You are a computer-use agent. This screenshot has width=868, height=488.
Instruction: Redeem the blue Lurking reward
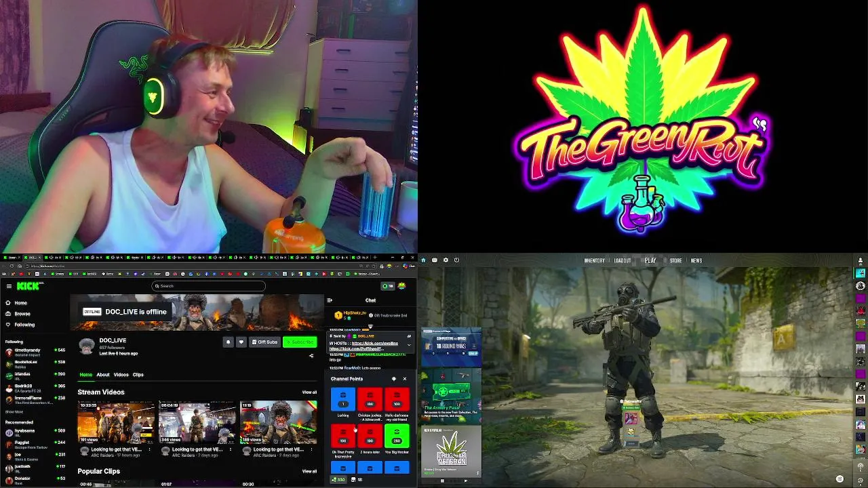[x=343, y=399]
